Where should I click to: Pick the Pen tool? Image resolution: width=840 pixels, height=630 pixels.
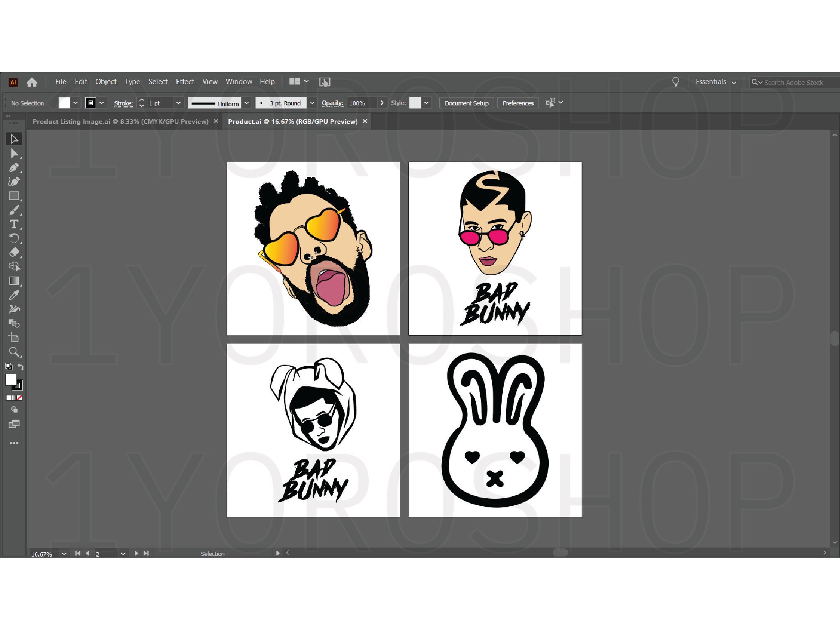[x=14, y=167]
